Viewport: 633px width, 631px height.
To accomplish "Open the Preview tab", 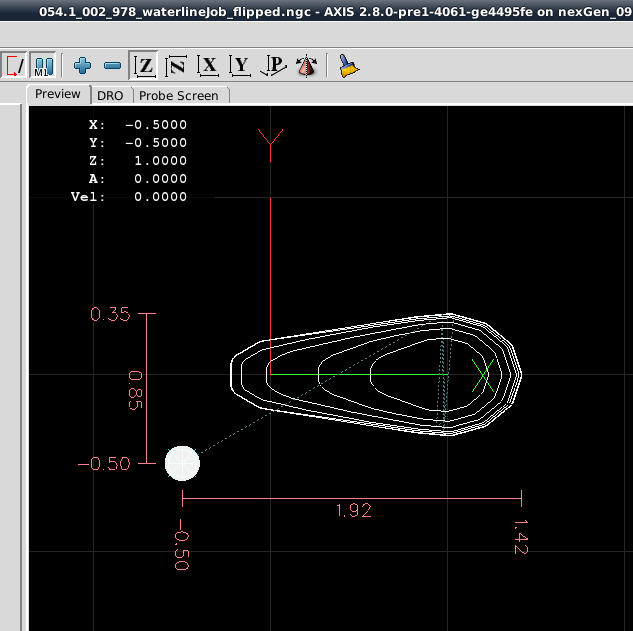I will click(x=58, y=94).
